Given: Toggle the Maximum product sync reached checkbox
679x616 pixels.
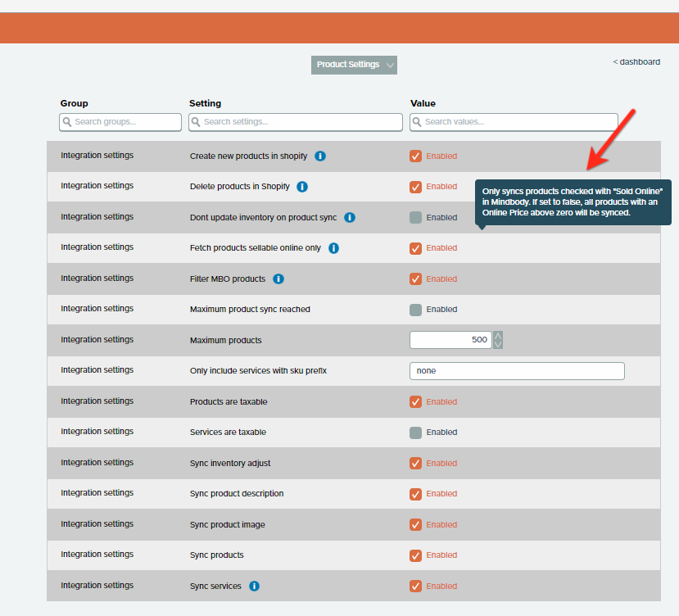Looking at the screenshot, I should [416, 310].
